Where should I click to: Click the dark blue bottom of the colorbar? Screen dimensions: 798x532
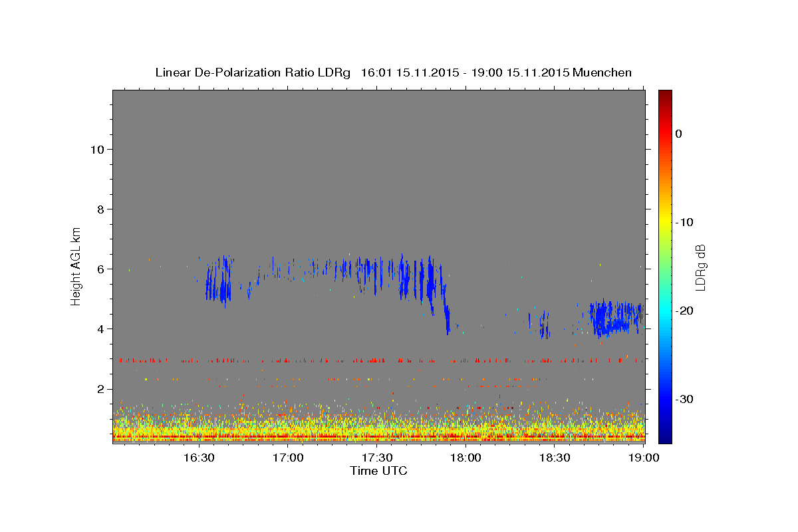pyautogui.click(x=665, y=436)
